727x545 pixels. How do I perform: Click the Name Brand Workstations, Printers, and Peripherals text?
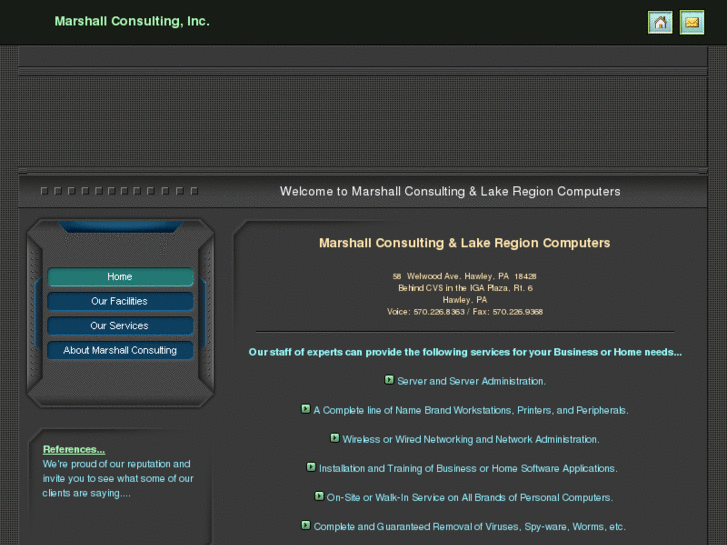(x=471, y=410)
